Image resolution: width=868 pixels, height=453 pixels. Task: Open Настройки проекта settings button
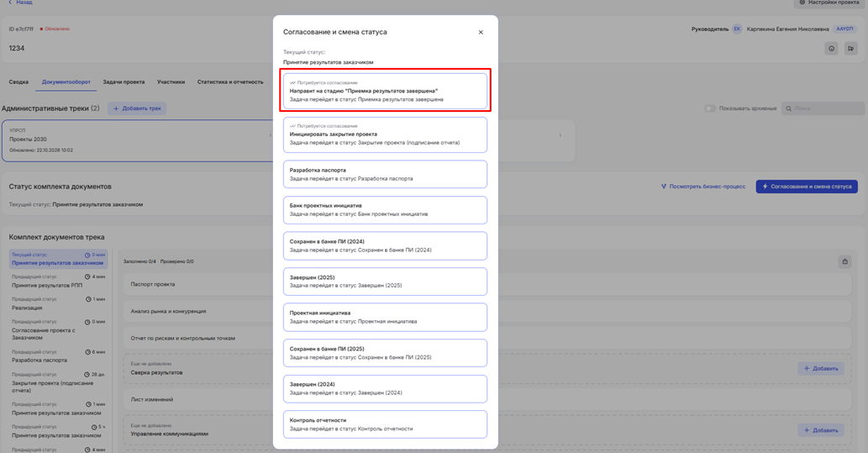[x=829, y=3]
